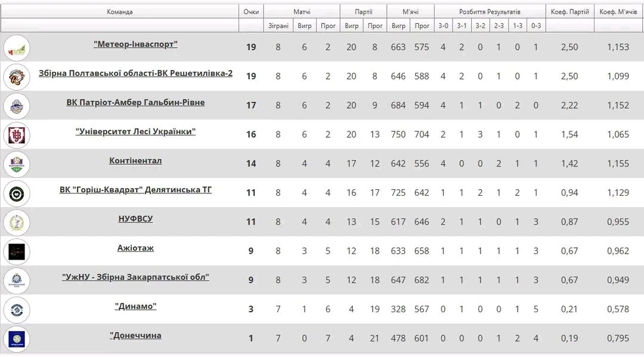Click the "Команда" column header
Viewport: 644px width, 357px height.
(x=119, y=11)
